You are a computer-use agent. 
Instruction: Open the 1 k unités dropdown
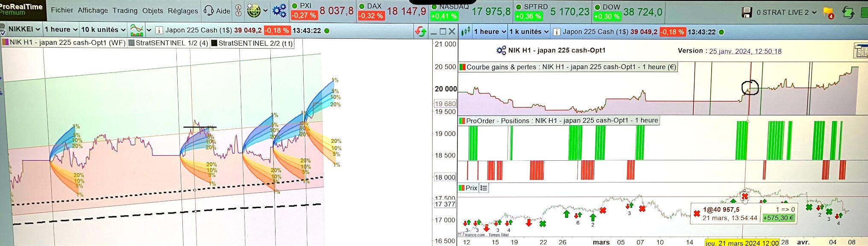coord(529,32)
